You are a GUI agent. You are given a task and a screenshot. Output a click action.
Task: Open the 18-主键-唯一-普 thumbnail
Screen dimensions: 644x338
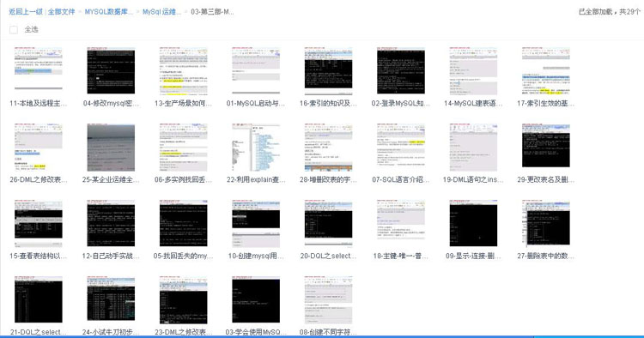pos(401,224)
